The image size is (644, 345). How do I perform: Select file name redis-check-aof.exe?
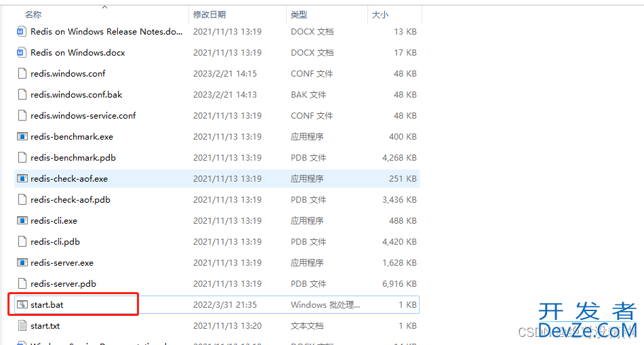tap(69, 178)
